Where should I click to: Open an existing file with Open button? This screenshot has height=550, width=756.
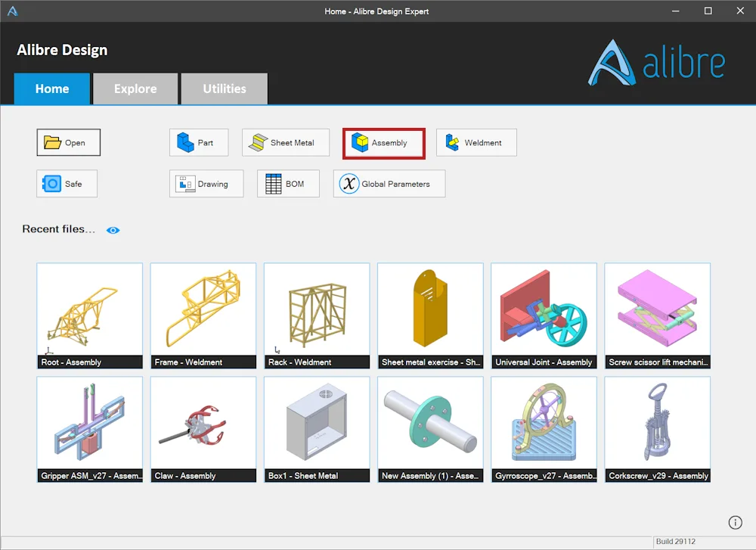(x=69, y=142)
